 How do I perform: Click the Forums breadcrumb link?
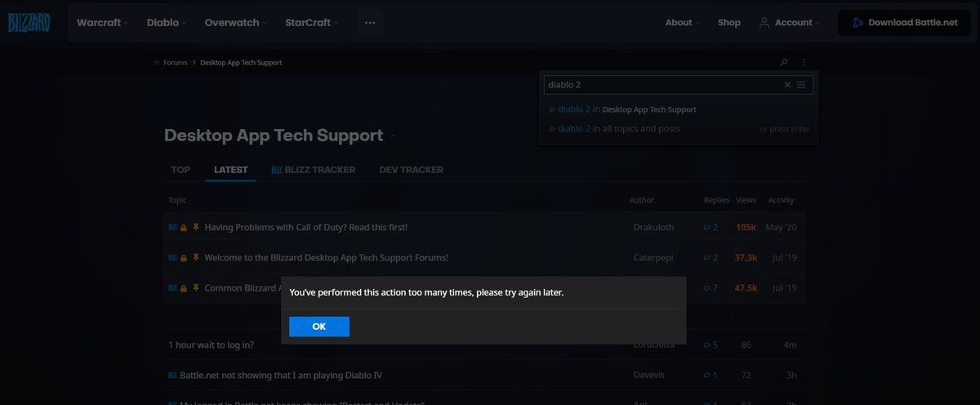click(175, 63)
